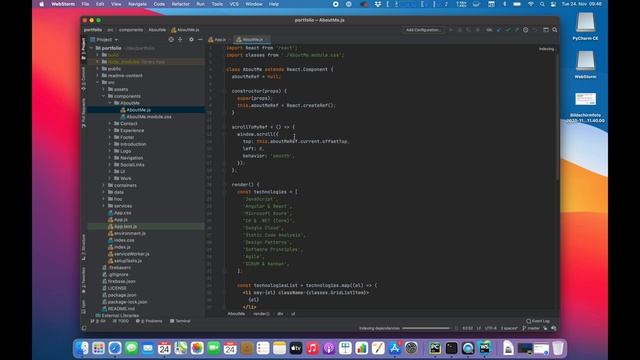Click the editor vertical scrollbar
This screenshot has width=640, height=360.
(x=557, y=116)
